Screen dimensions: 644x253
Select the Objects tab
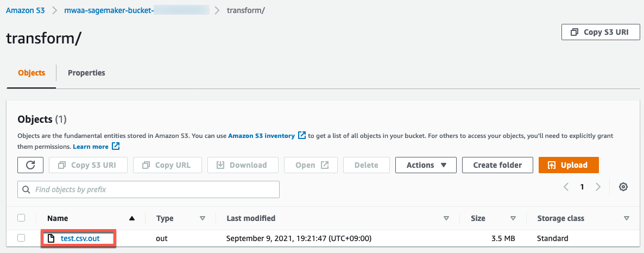[x=31, y=73]
